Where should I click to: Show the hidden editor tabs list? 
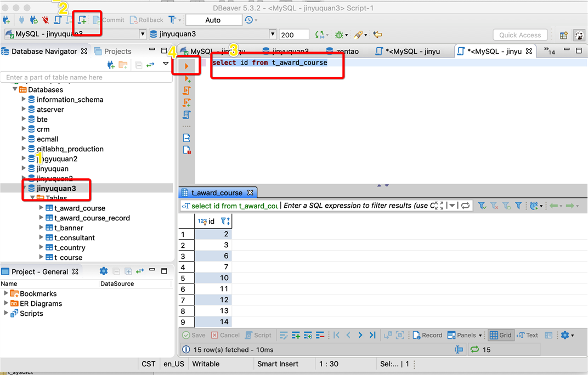550,51
